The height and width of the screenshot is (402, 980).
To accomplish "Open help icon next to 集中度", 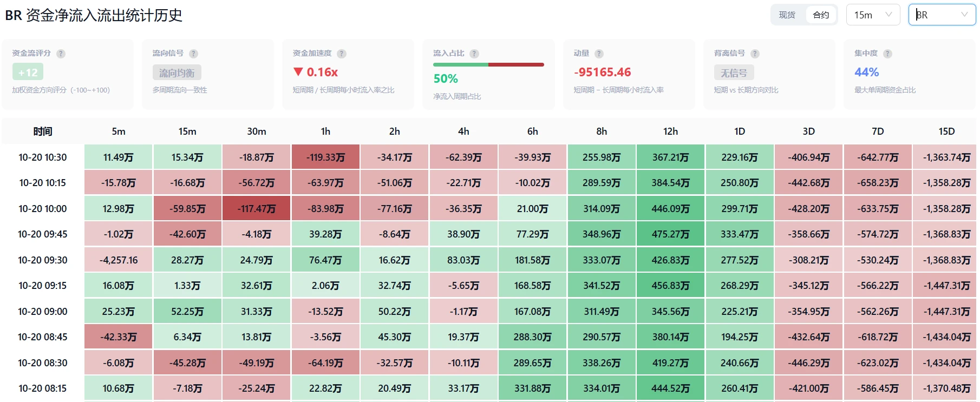I will [x=887, y=54].
